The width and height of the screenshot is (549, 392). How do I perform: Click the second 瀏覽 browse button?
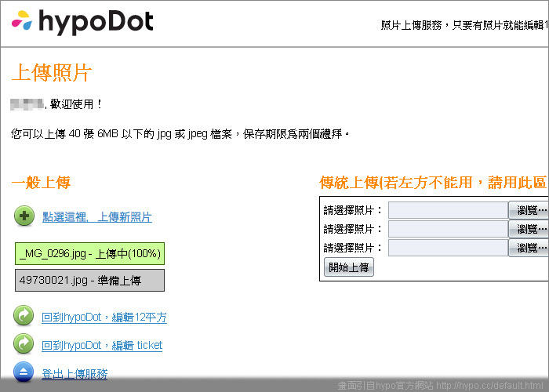[529, 229]
